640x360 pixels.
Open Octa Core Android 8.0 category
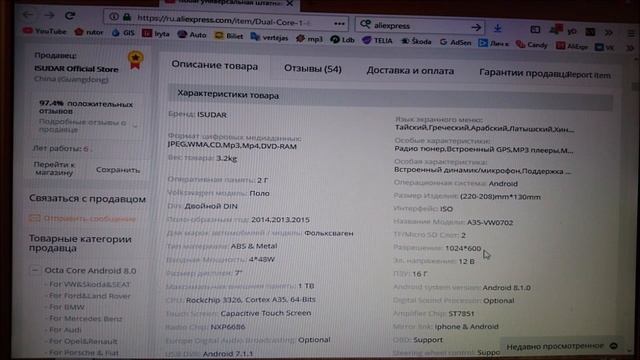coord(90,270)
